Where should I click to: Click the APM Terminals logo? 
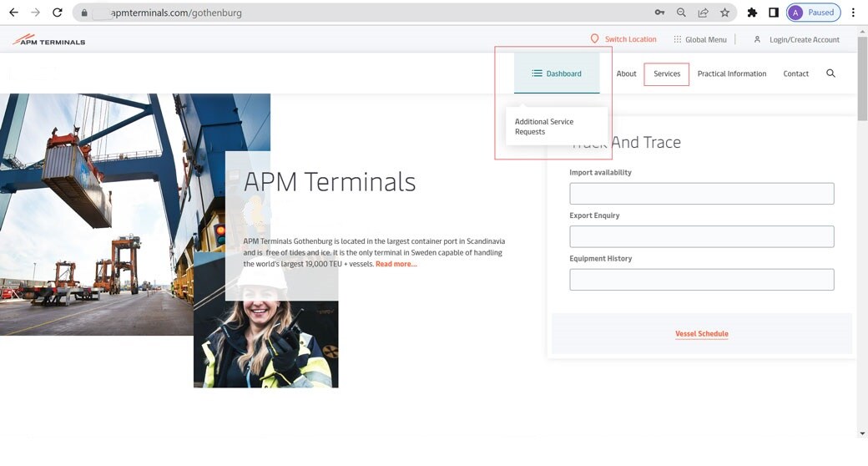click(48, 40)
